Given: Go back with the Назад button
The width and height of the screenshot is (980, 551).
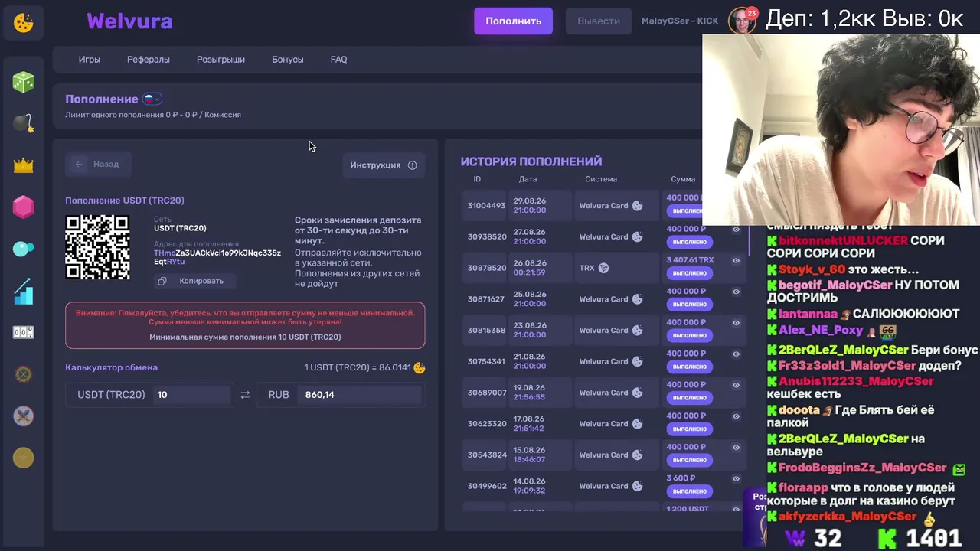Looking at the screenshot, I should [98, 165].
